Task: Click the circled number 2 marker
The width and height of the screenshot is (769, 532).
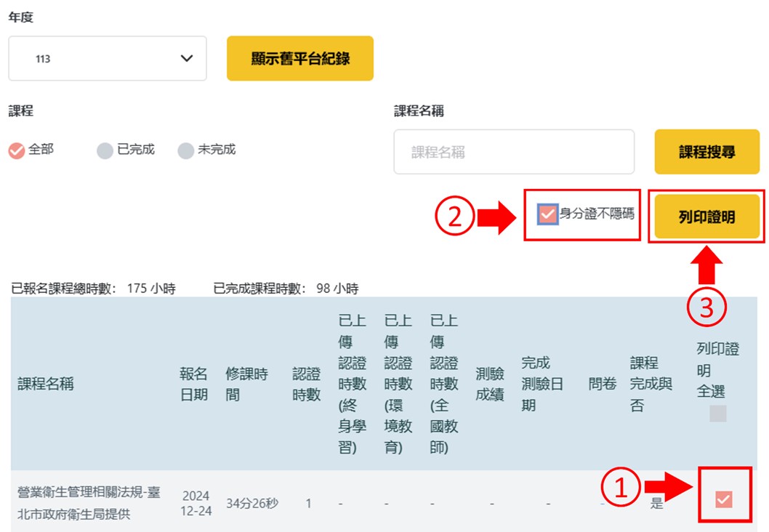Action: click(x=454, y=219)
